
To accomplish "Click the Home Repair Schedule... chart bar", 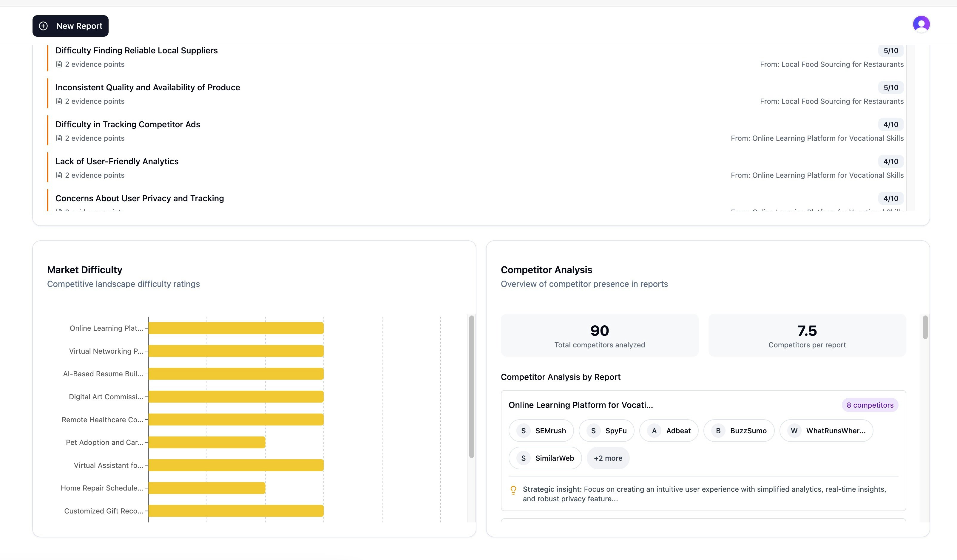I will (207, 488).
